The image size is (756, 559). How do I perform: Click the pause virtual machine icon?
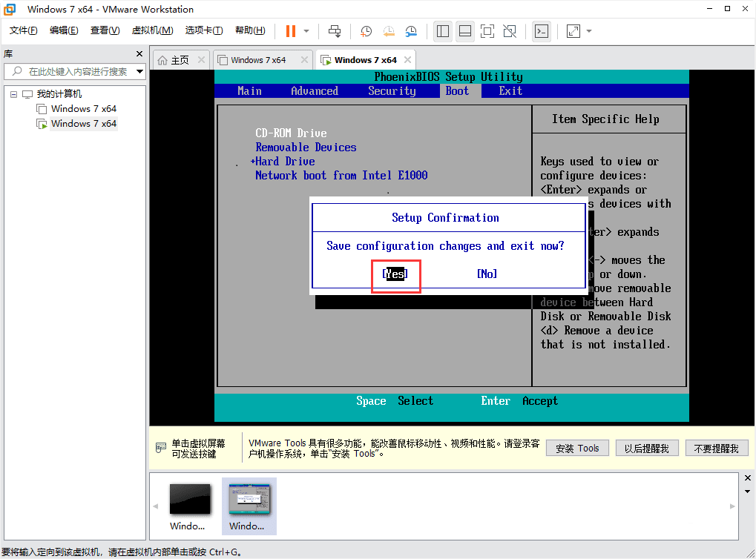click(x=291, y=31)
